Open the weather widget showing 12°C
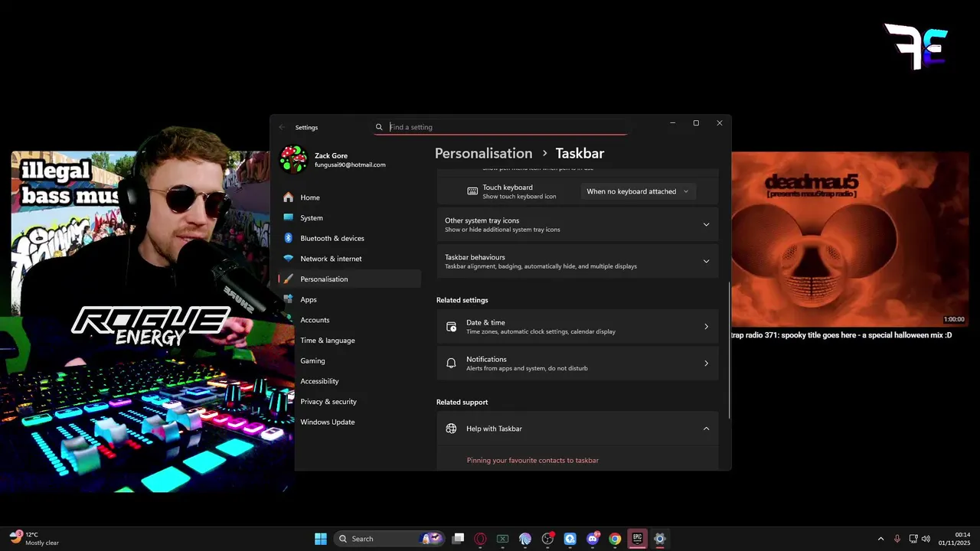Viewport: 980px width, 551px height. pyautogui.click(x=34, y=539)
